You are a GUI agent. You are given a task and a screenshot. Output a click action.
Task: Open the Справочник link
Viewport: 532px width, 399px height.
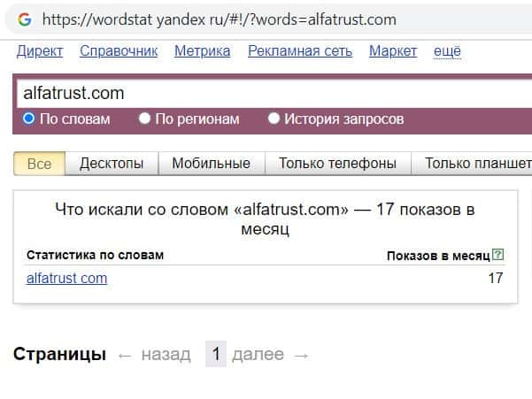click(119, 51)
